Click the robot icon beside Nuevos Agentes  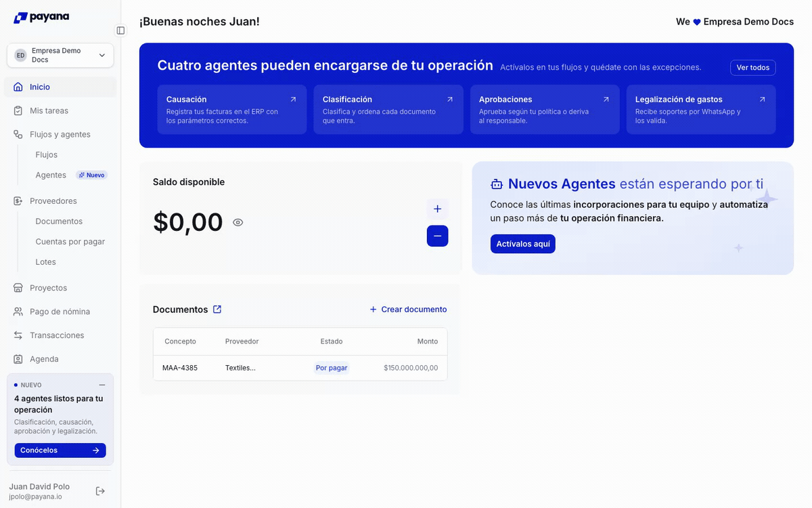497,184
